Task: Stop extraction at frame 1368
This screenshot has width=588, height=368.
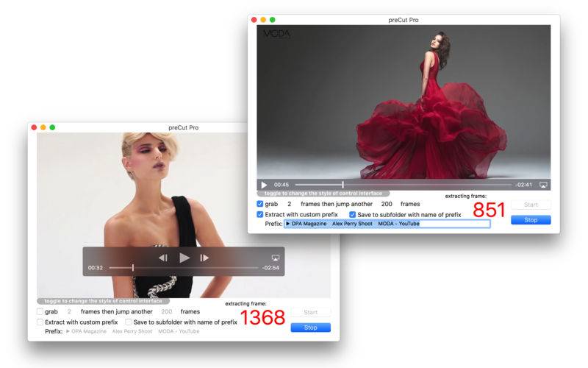Action: pos(310,328)
